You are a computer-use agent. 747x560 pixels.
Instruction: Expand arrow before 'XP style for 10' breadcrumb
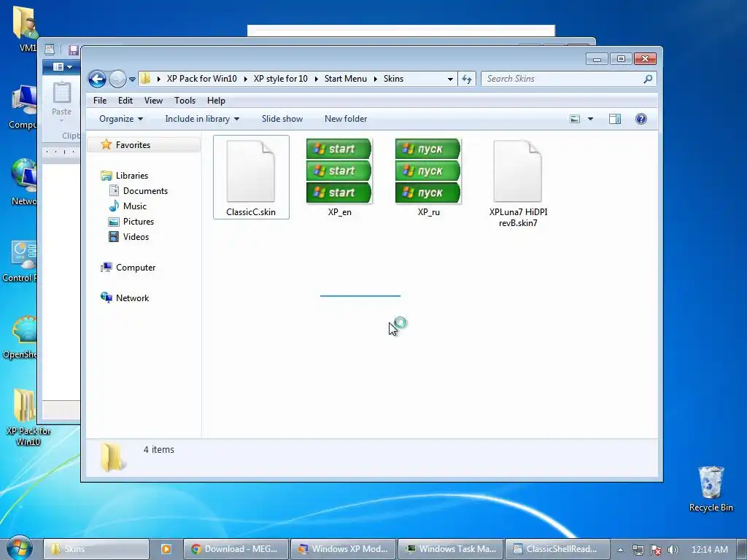(245, 79)
